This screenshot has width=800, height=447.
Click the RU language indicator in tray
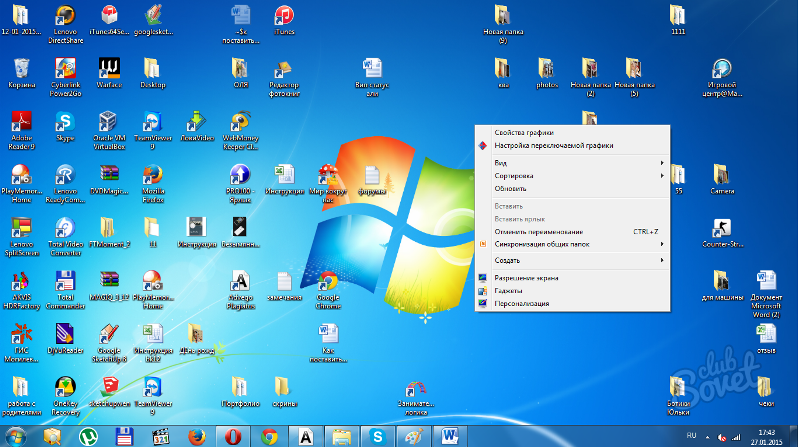pos(692,437)
